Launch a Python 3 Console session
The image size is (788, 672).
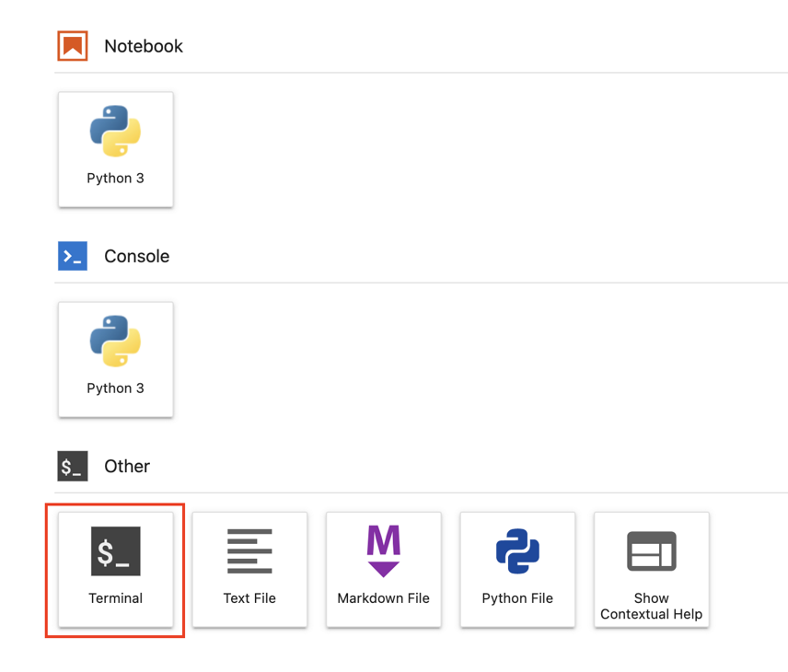tap(115, 359)
